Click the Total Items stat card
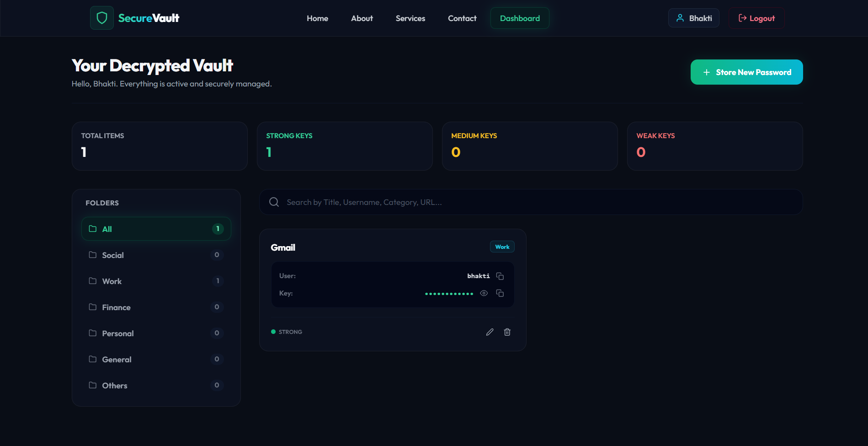The image size is (868, 446). point(160,146)
